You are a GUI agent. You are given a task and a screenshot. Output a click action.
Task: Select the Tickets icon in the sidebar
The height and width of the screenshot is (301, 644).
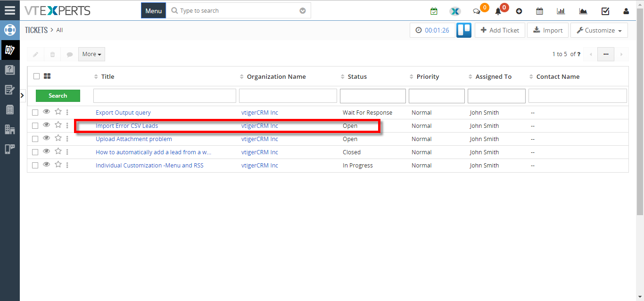(10, 50)
